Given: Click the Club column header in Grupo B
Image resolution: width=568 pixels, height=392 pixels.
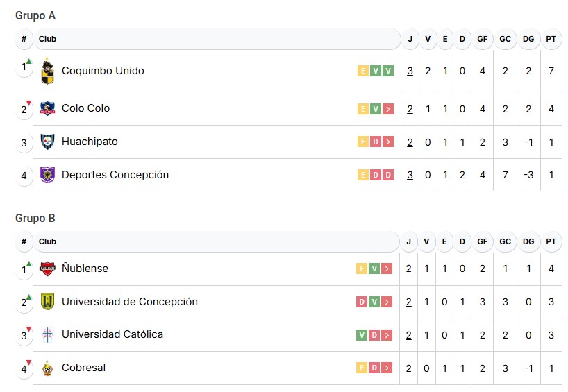Looking at the screenshot, I should coord(48,241).
